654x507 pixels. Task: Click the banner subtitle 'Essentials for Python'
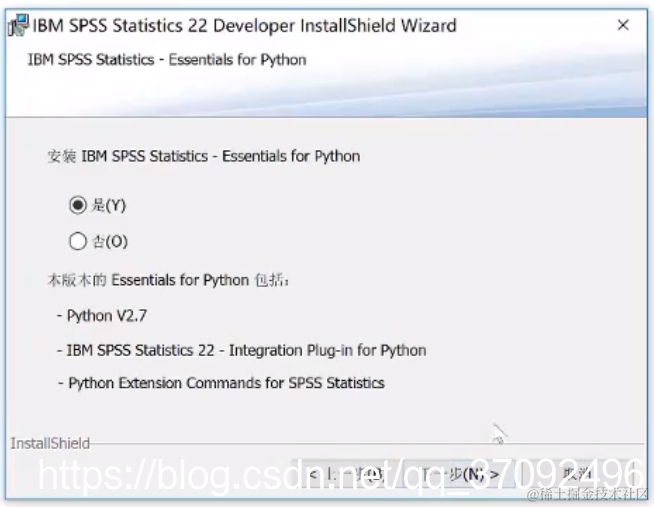point(237,60)
